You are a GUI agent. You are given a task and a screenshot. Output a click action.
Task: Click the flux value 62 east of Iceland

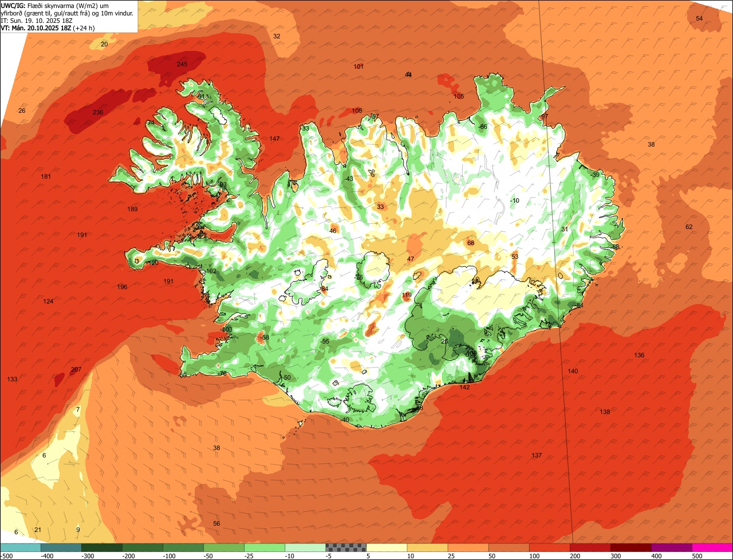pyautogui.click(x=689, y=227)
